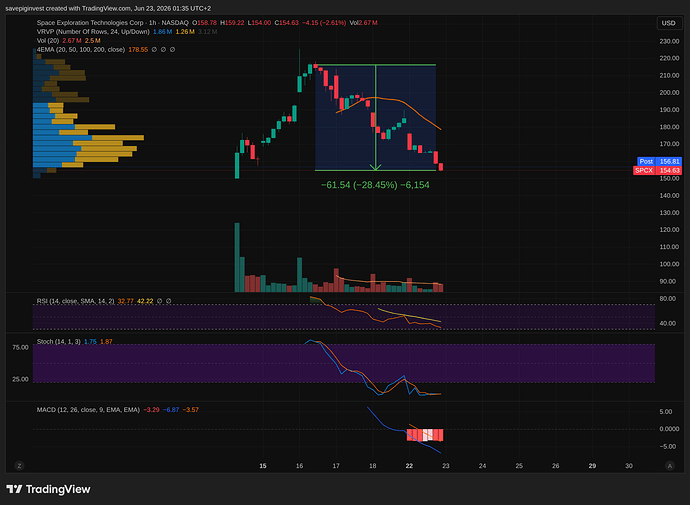The width and height of the screenshot is (690, 505).
Task: Click the 230.00 price scale label
Action: point(669,41)
